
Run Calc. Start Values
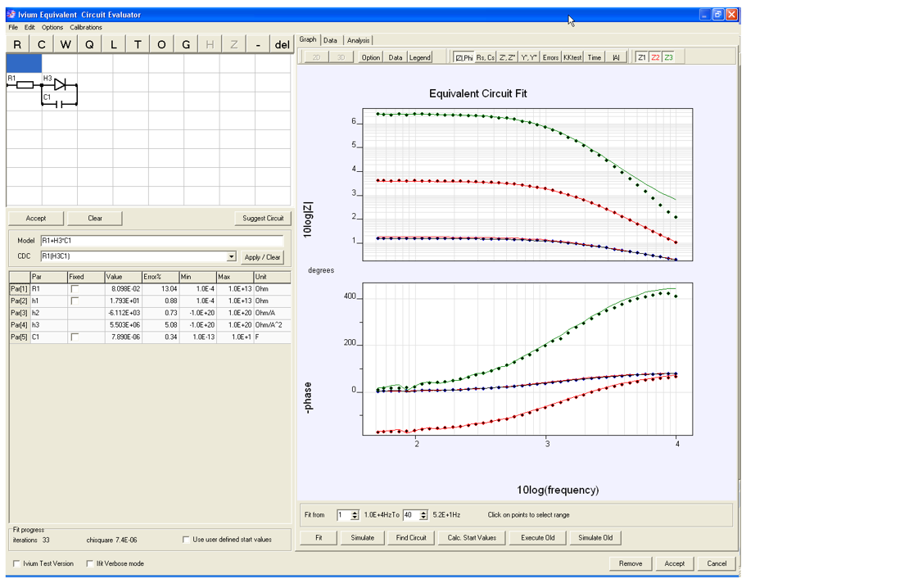point(472,538)
